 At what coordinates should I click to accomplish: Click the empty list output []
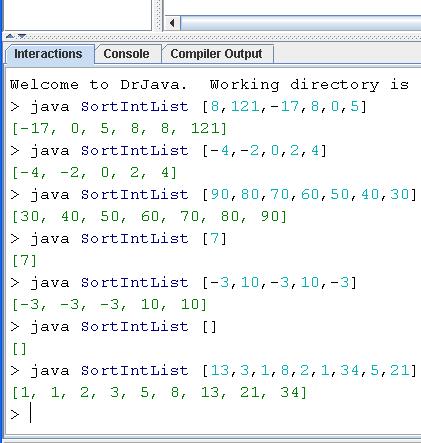tap(19, 349)
